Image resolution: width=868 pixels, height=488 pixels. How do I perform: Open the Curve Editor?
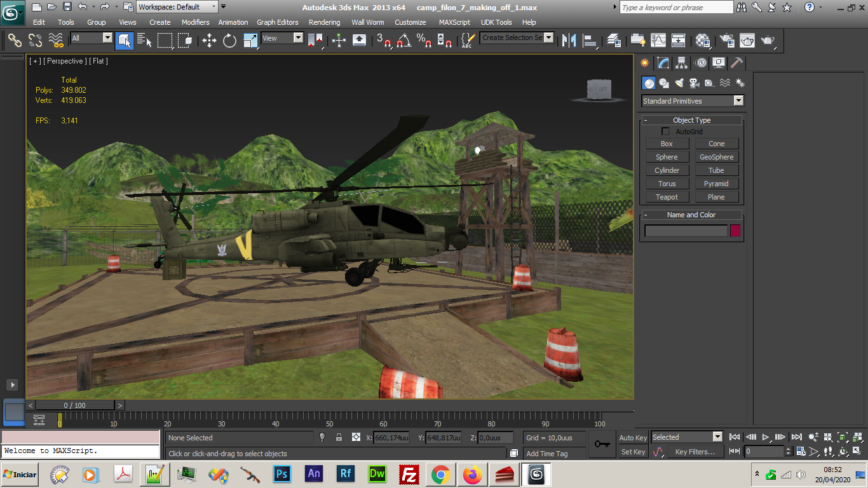[x=658, y=41]
